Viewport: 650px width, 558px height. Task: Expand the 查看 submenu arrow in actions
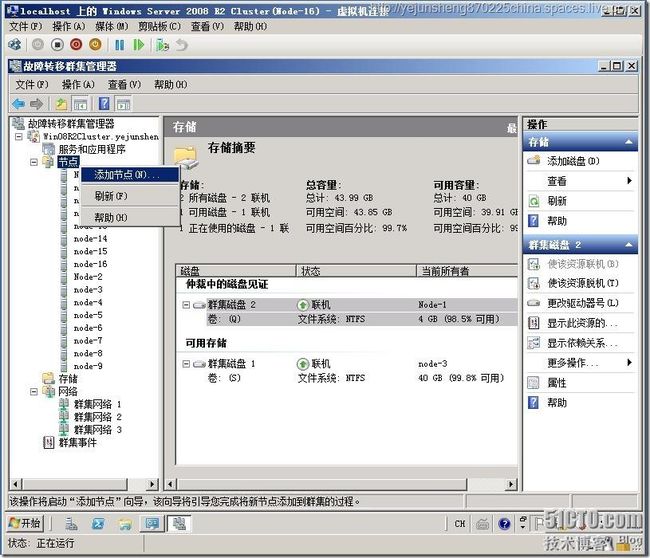tap(629, 181)
